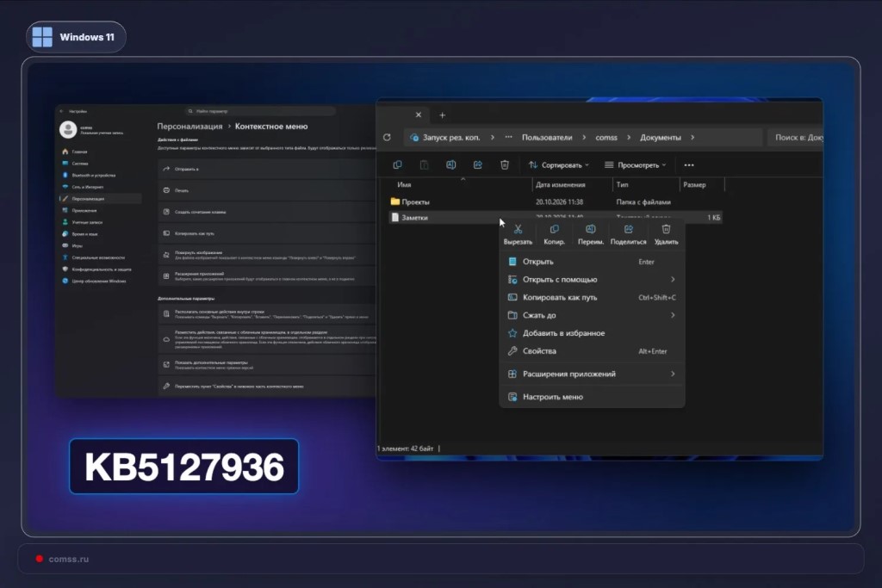
Task: Click Explorer toolbar paste icon
Action: coord(424,164)
